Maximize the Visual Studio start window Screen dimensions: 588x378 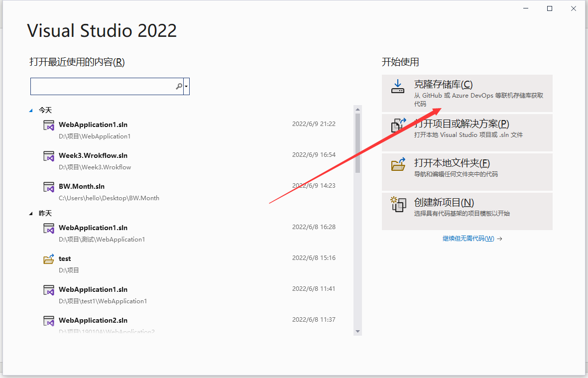(549, 8)
